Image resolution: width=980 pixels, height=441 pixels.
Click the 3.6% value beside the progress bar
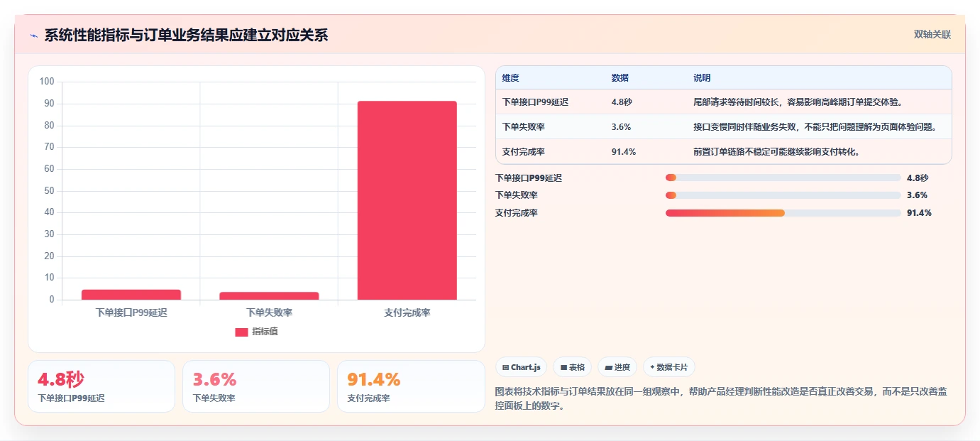(917, 195)
